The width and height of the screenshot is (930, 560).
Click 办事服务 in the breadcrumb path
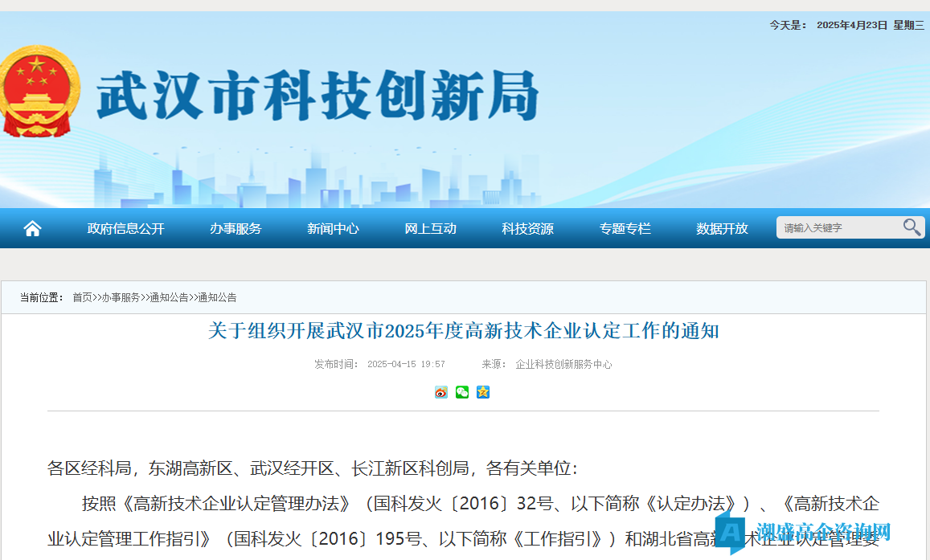pyautogui.click(x=121, y=297)
